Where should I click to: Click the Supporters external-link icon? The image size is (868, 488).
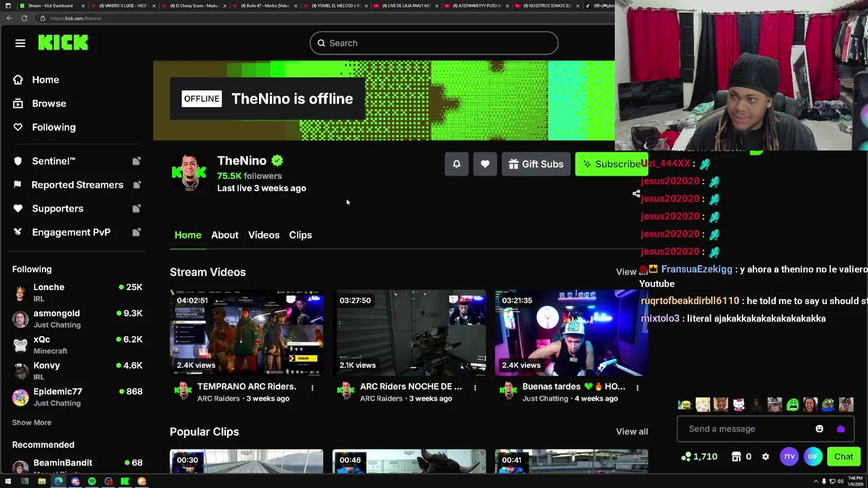coord(136,208)
